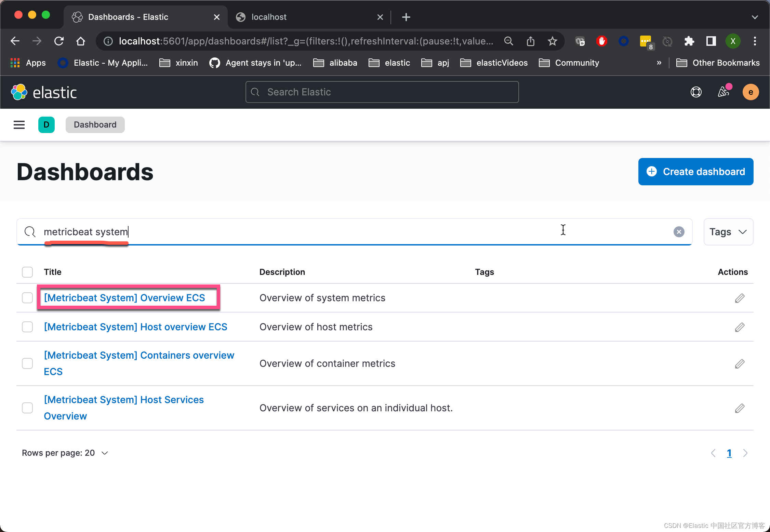Toggle the select-all checkbox in table header

[27, 272]
